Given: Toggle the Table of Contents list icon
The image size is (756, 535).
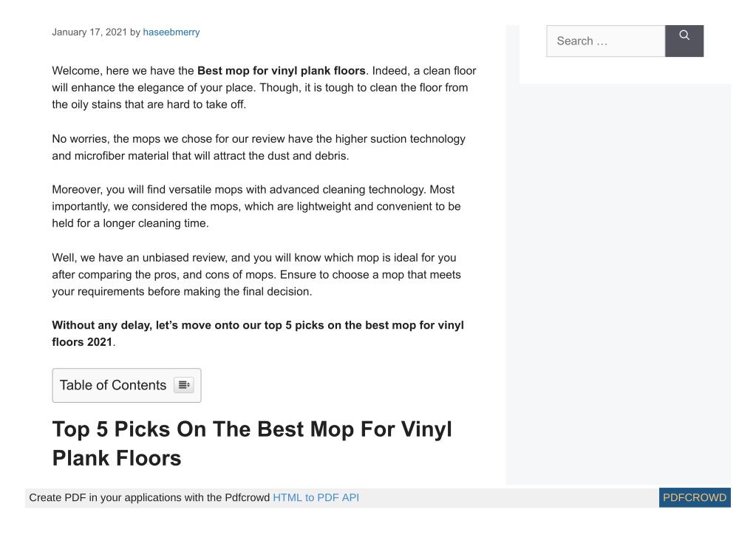Looking at the screenshot, I should (x=184, y=385).
